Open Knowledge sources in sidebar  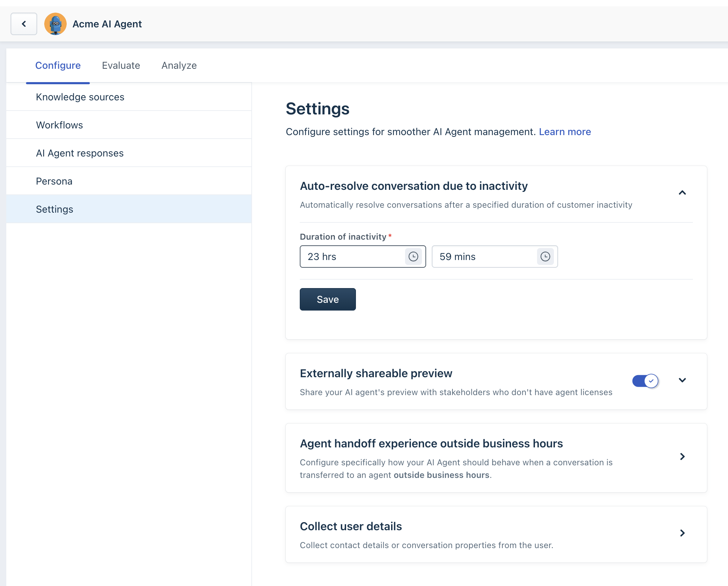point(80,97)
